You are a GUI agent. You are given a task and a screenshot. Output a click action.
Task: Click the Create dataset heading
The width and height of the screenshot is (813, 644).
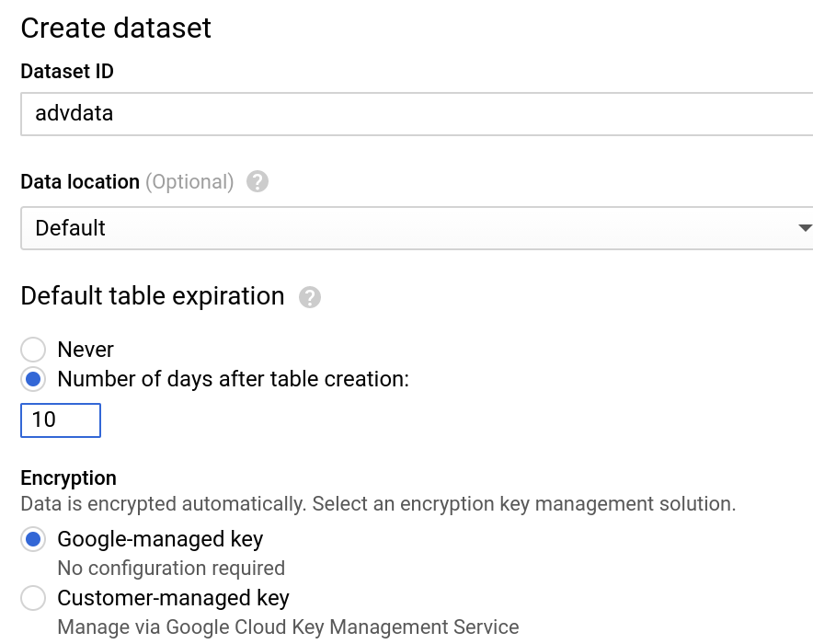[116, 29]
